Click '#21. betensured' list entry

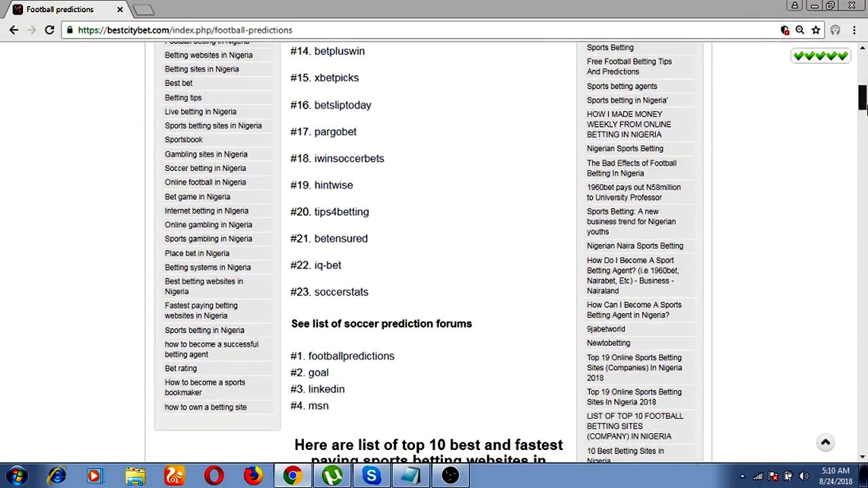pos(329,239)
